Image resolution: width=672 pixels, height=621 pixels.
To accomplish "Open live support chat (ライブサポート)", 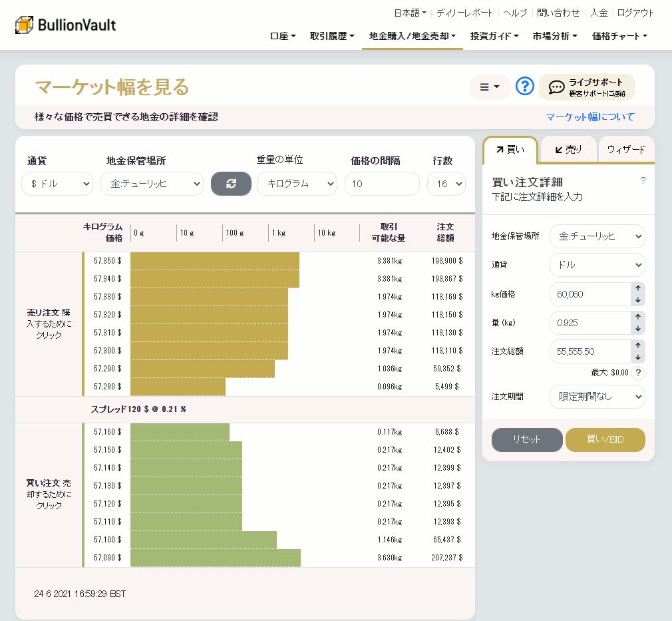I will (x=587, y=87).
